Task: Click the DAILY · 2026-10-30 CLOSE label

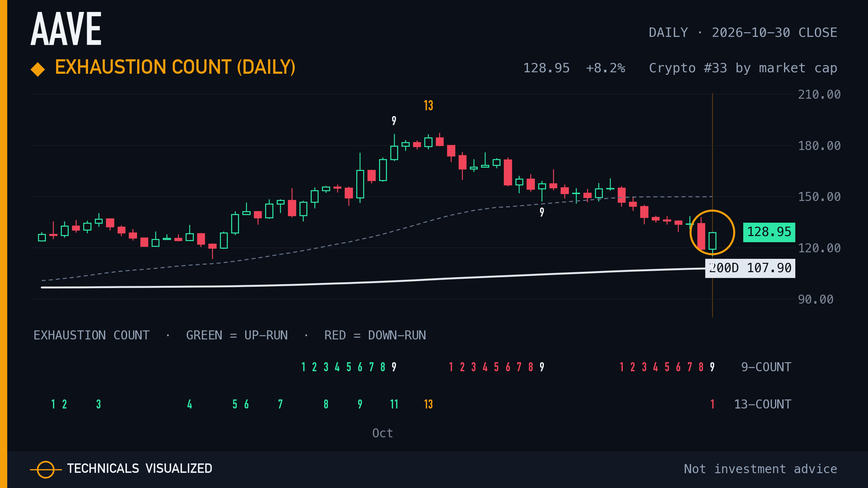Action: click(743, 33)
